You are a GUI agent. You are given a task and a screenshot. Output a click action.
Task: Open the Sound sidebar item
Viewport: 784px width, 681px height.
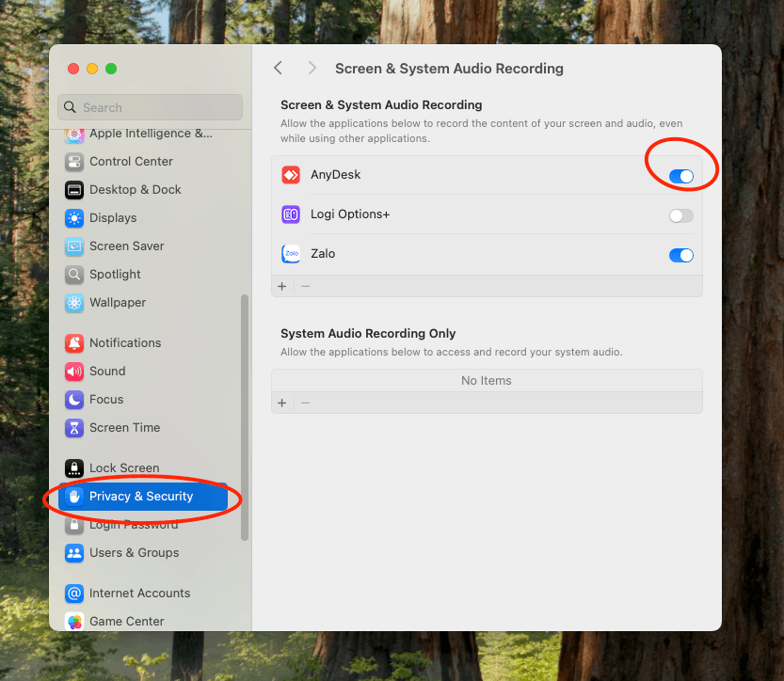pyautogui.click(x=144, y=372)
